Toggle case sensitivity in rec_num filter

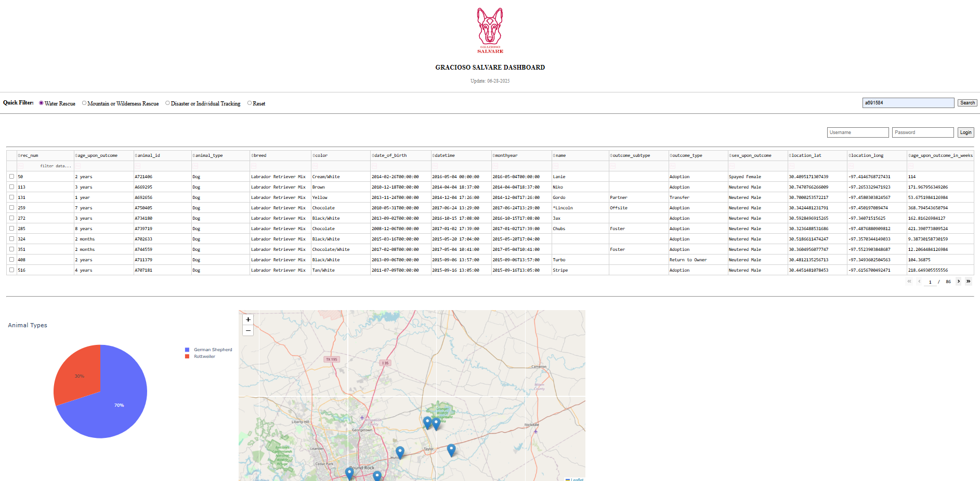pos(21,166)
